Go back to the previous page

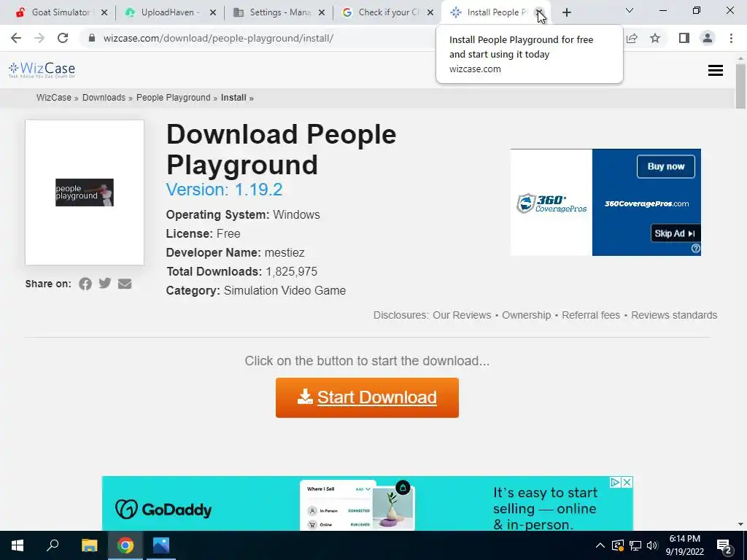[16, 38]
